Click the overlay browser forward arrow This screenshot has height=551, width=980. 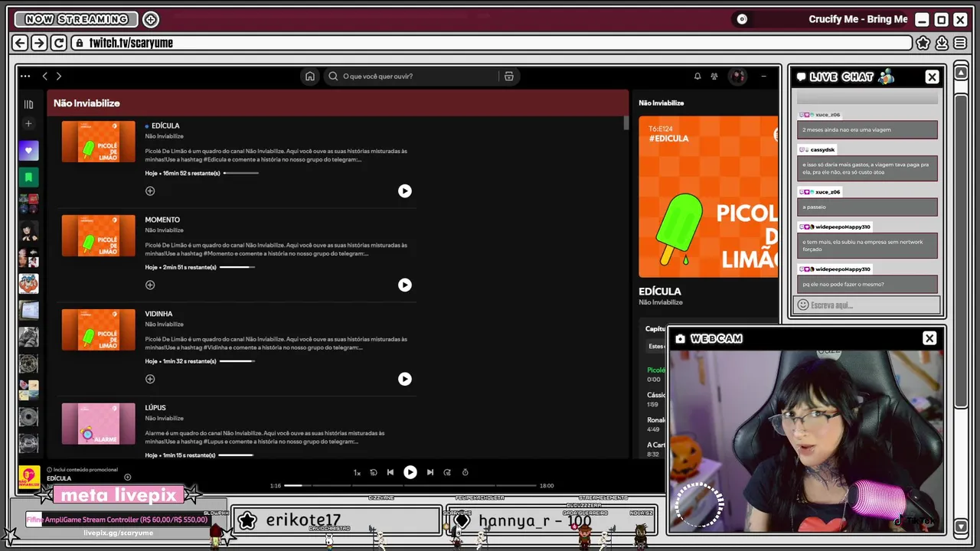point(39,43)
